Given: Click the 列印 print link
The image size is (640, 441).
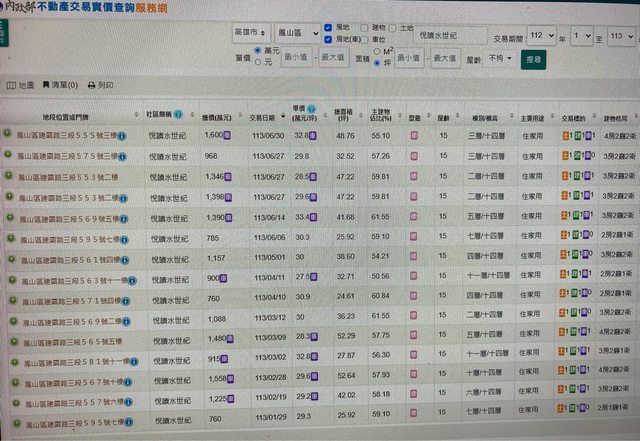Looking at the screenshot, I should [101, 86].
